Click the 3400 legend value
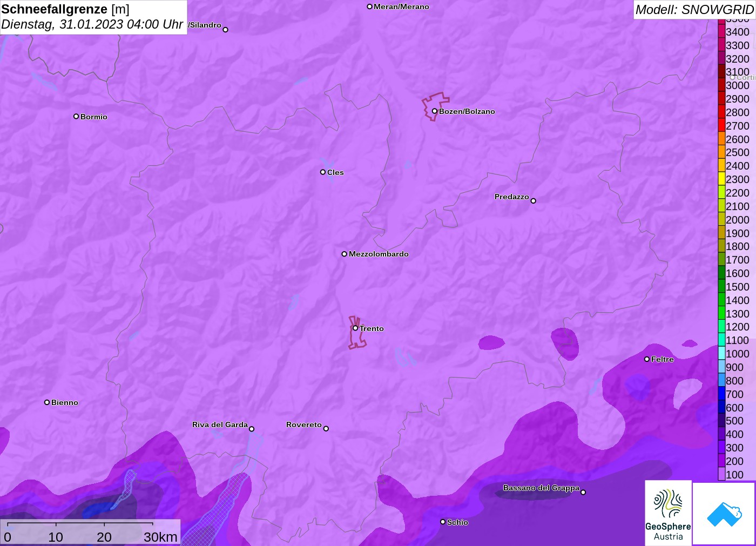 pyautogui.click(x=738, y=32)
